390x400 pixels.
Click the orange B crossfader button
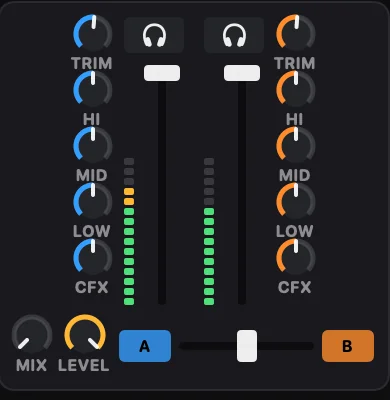click(x=348, y=346)
